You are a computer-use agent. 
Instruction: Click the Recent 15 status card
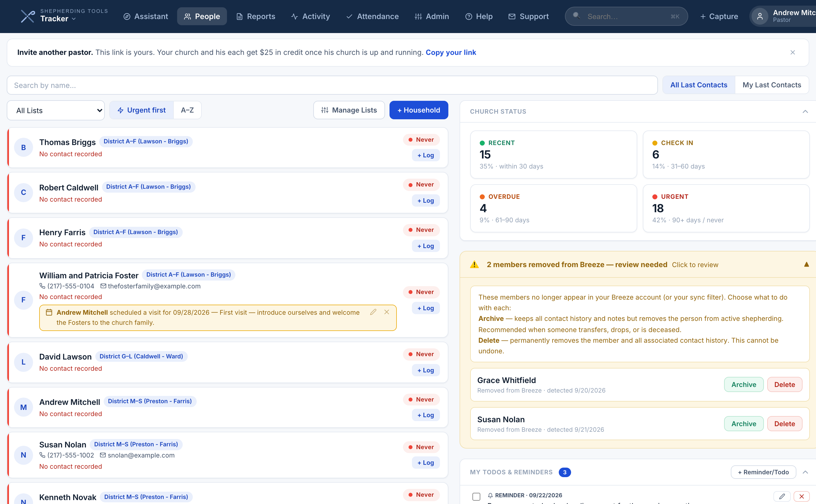[x=553, y=154]
